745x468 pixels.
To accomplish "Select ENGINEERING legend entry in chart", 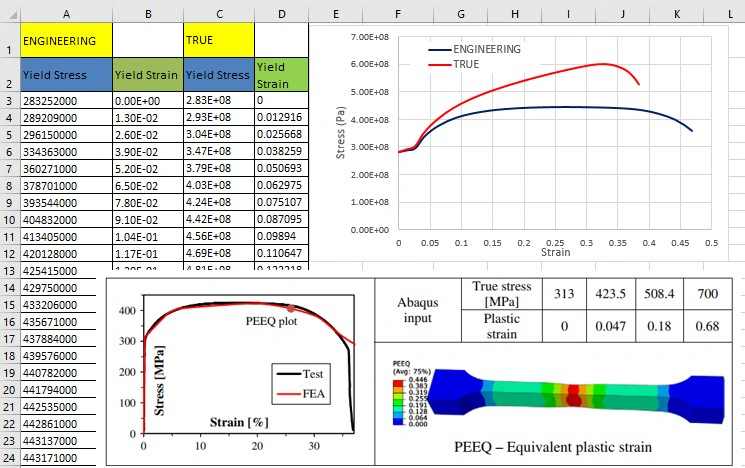I will tap(474, 49).
